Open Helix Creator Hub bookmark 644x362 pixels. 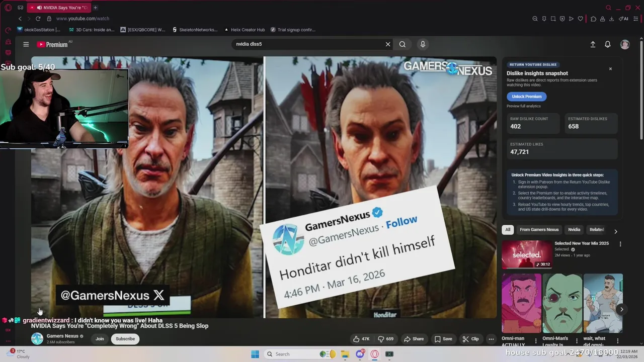(245, 30)
